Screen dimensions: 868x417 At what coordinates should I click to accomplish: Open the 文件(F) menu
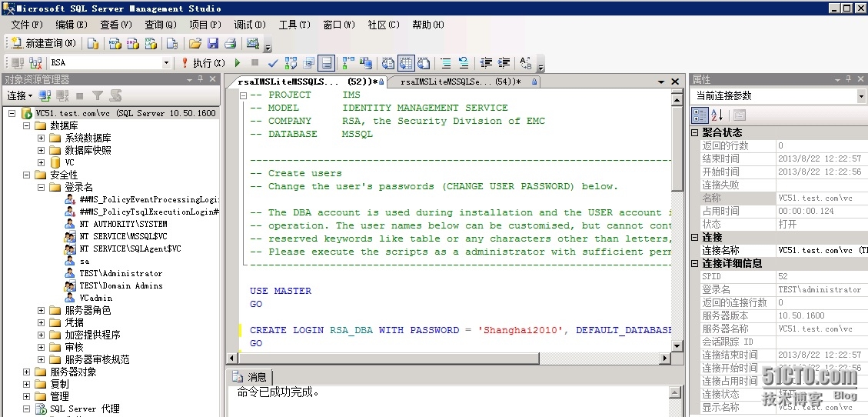tap(27, 25)
